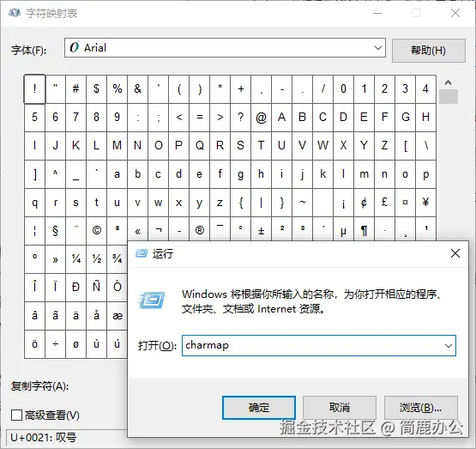Pick the copyright © character
The height and width of the screenshot is (449, 476).
click(x=97, y=231)
